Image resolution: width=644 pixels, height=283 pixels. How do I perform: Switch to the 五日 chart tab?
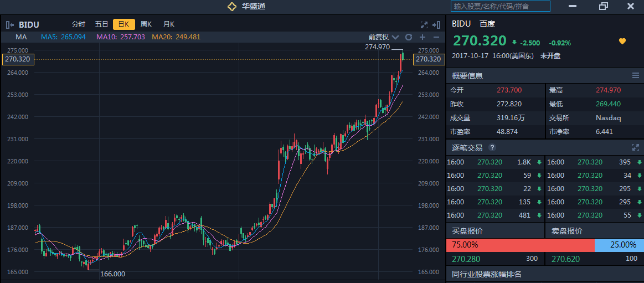pyautogui.click(x=101, y=24)
